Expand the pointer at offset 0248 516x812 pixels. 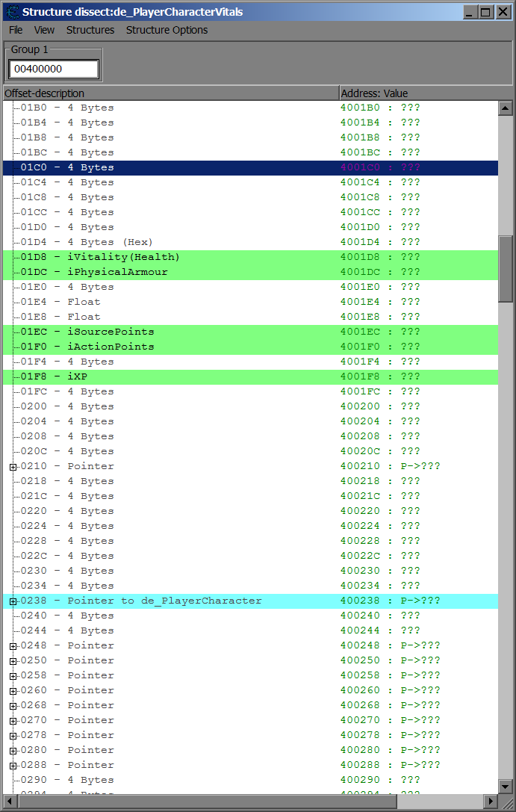click(x=13, y=646)
